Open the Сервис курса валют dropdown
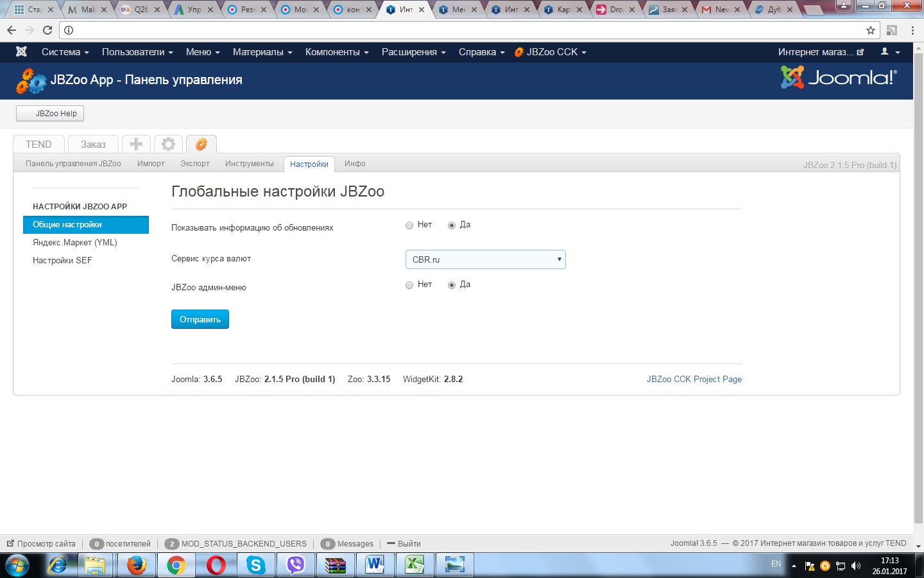Screen dimensions: 924x578 (x=485, y=259)
